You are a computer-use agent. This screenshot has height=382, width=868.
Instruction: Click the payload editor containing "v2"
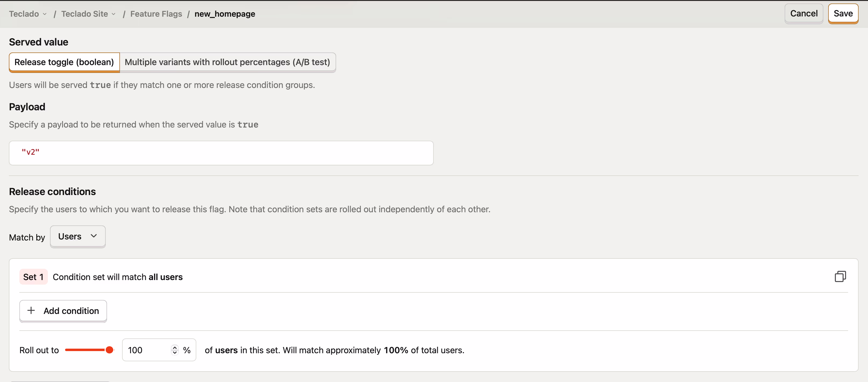221,153
